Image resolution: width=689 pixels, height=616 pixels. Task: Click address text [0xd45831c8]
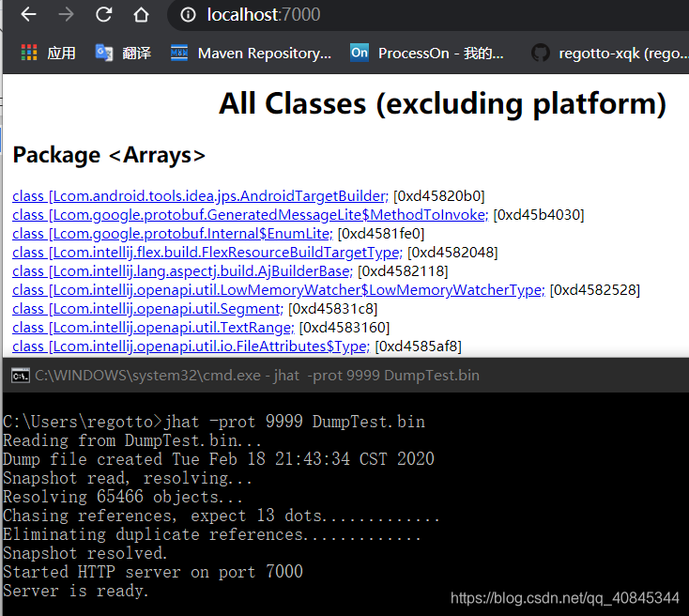[333, 309]
